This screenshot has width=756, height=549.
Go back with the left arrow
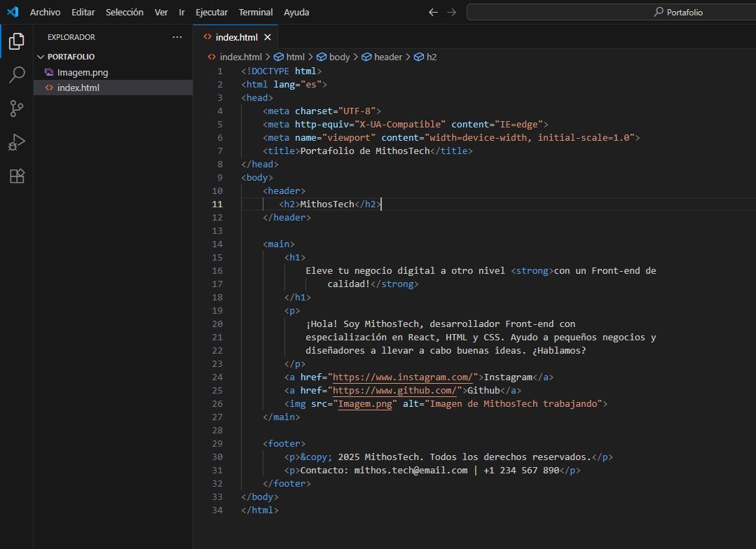(433, 12)
